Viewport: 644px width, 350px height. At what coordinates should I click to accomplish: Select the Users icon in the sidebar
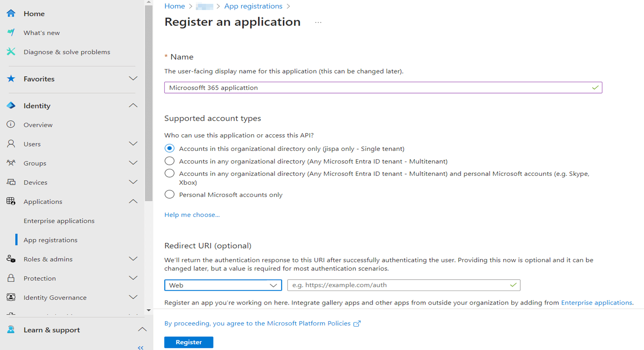(x=11, y=144)
